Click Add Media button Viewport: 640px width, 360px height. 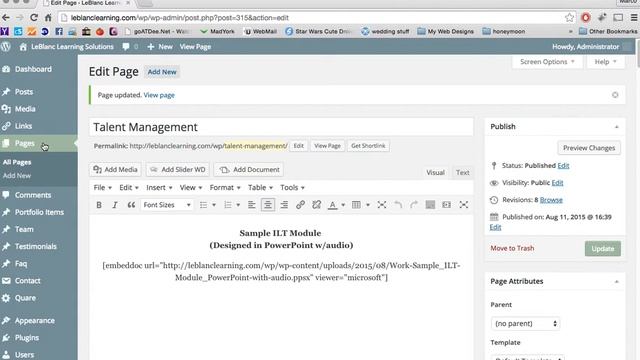(115, 169)
